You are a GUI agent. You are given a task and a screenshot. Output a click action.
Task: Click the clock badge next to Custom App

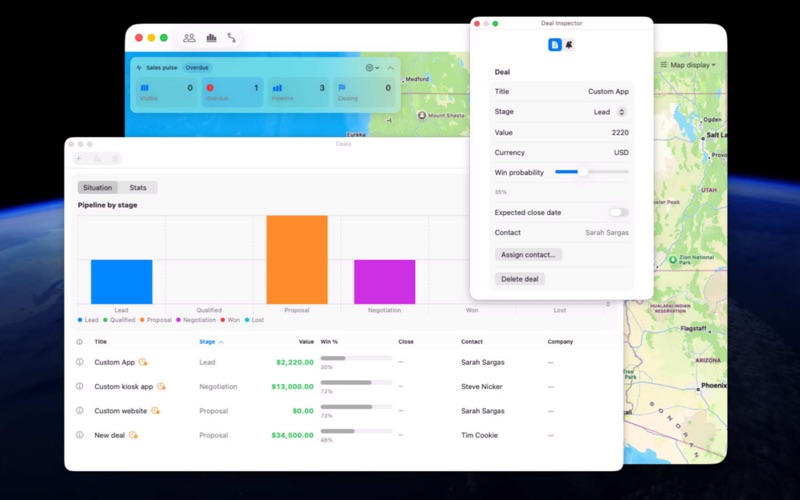pyautogui.click(x=143, y=362)
